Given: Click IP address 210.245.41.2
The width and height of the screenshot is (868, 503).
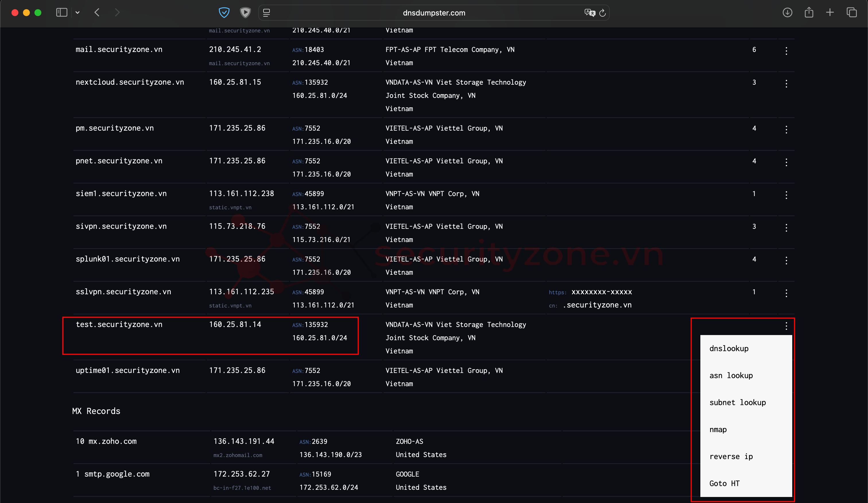Looking at the screenshot, I should pyautogui.click(x=235, y=50).
